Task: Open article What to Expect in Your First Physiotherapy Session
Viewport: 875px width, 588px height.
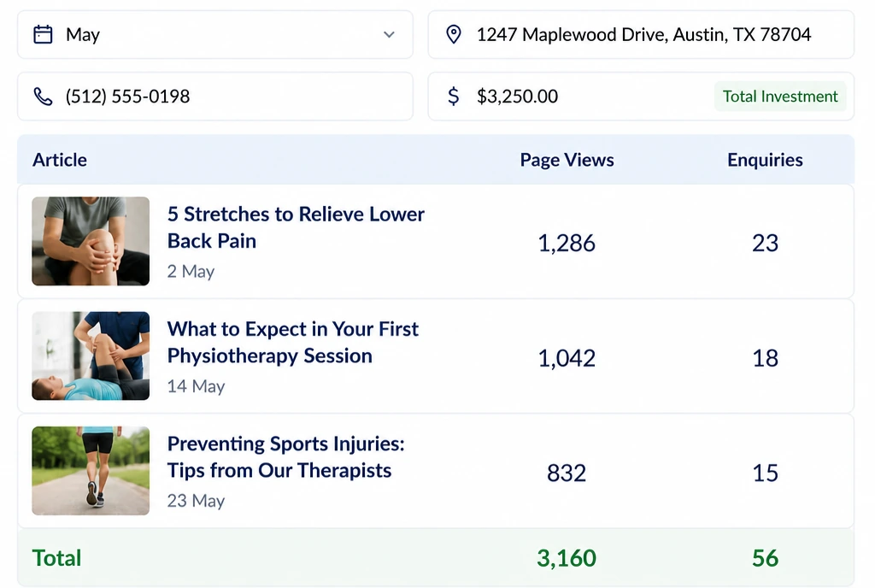Action: [292, 343]
